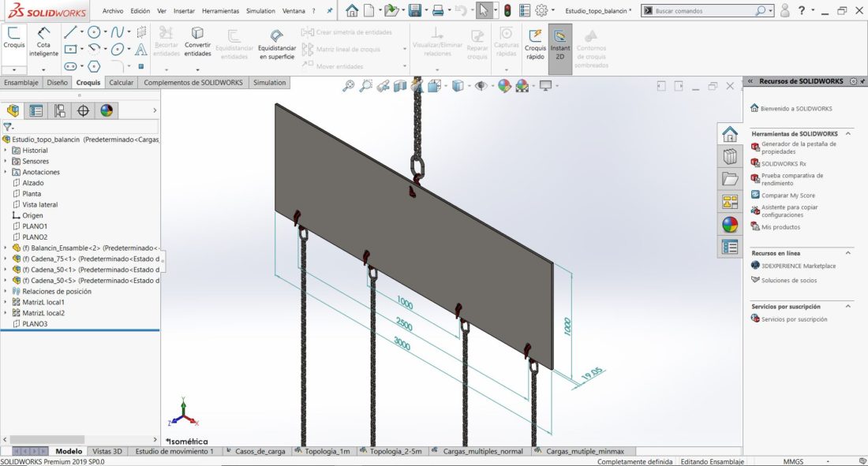This screenshot has width=868, height=466.
Task: Open Design Library in task pane
Action: (x=730, y=157)
